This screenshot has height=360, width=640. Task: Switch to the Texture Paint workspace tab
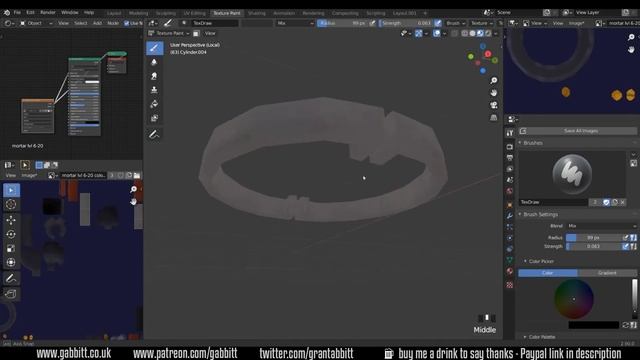click(227, 13)
